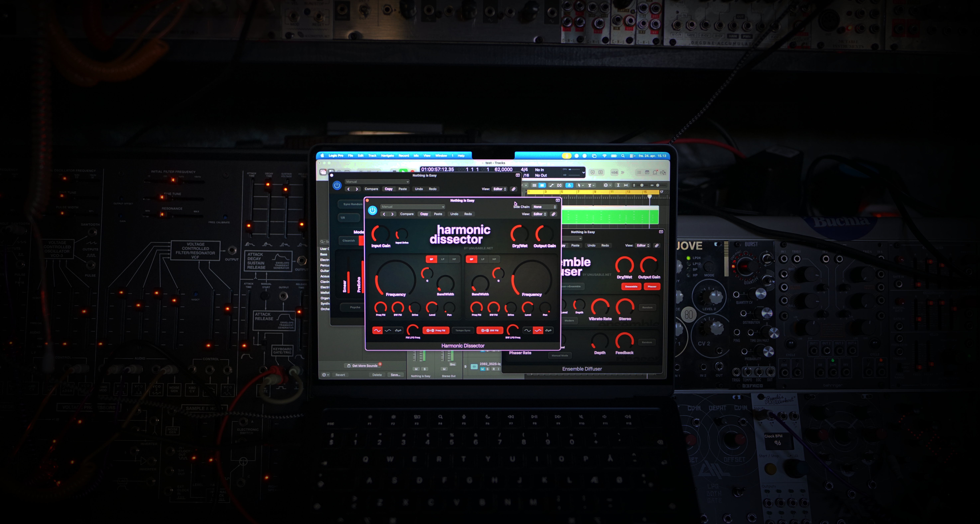Toggle Freq FM link button
980x524 pixels.
tap(436, 331)
